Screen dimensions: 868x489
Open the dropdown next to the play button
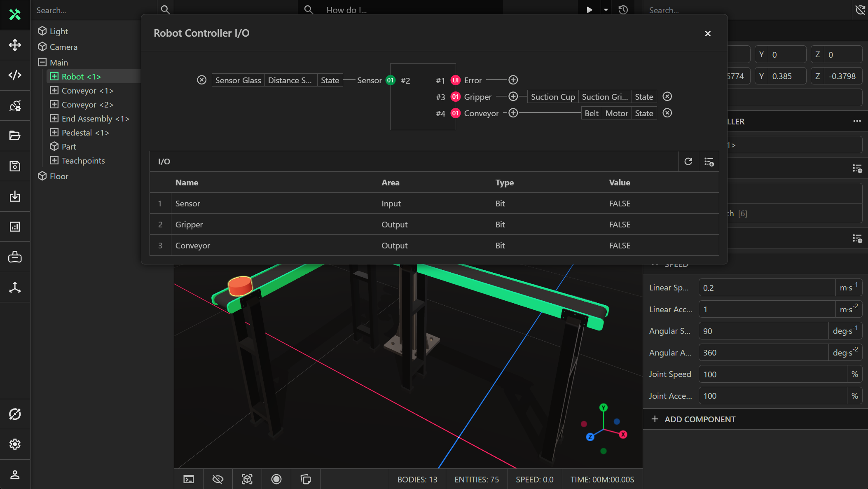pos(605,9)
